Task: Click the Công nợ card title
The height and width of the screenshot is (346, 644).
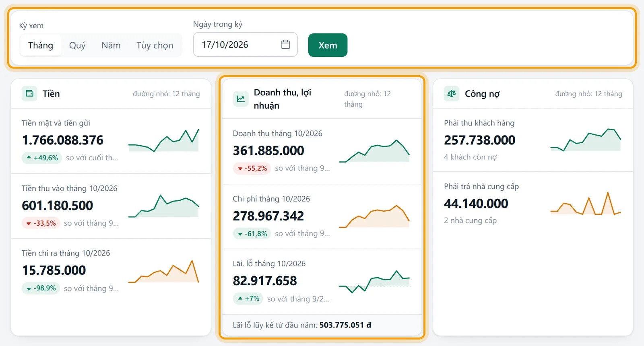Action: pyautogui.click(x=482, y=94)
